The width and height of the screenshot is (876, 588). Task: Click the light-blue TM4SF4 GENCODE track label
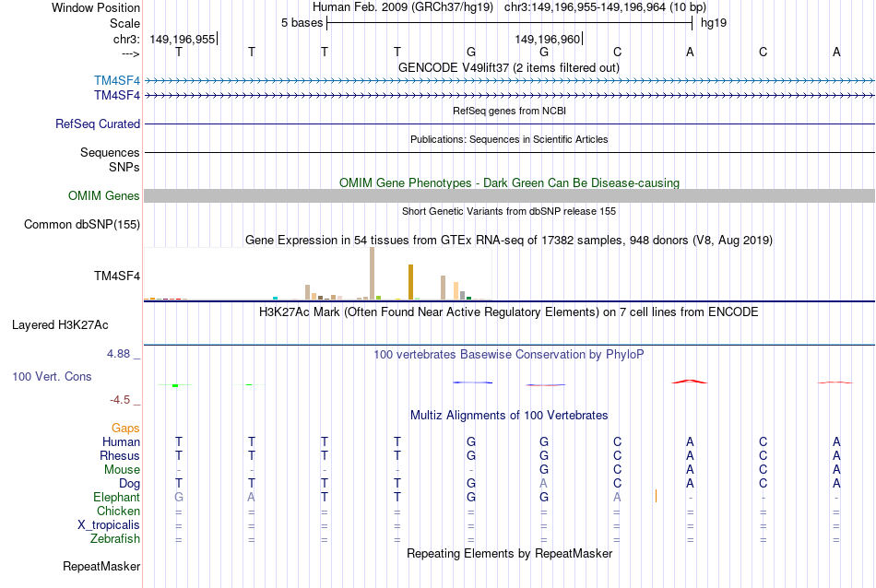117,81
